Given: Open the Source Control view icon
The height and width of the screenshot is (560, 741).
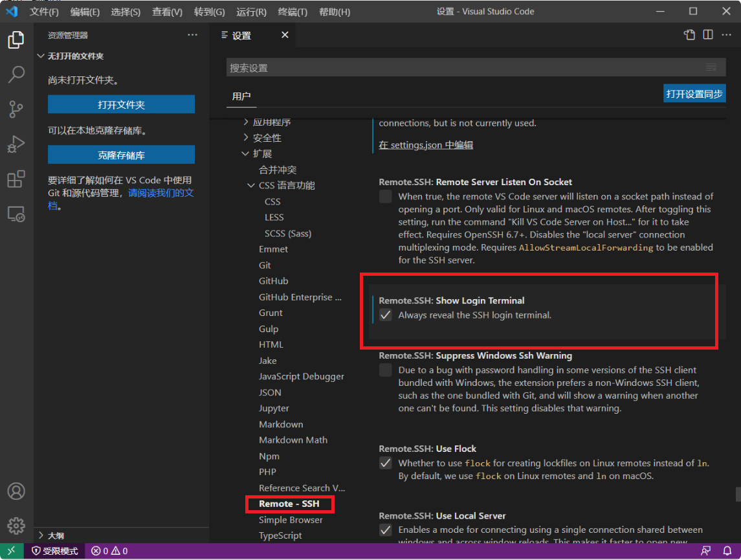Looking at the screenshot, I should (16, 109).
